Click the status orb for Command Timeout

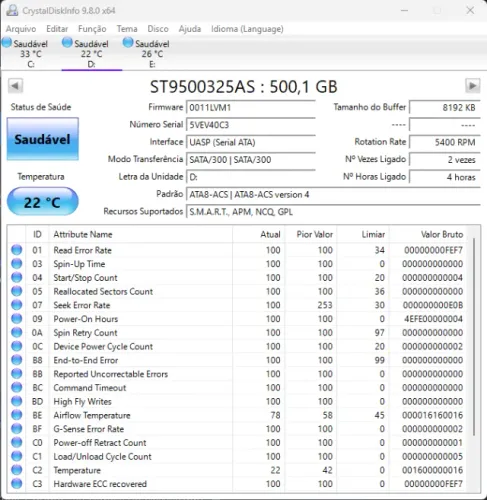17,387
